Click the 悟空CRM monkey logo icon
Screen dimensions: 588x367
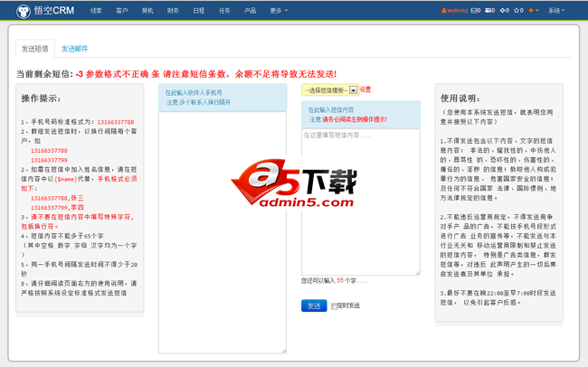point(24,11)
